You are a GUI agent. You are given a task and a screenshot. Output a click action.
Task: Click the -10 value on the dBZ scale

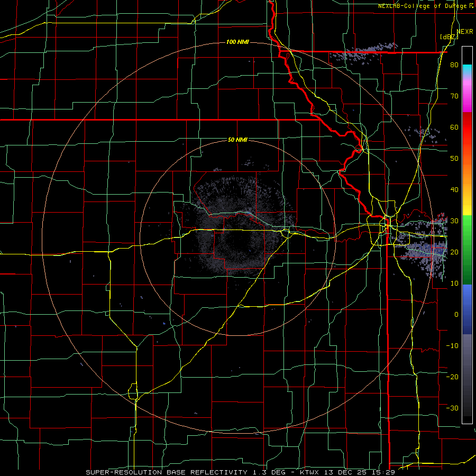[x=452, y=346]
